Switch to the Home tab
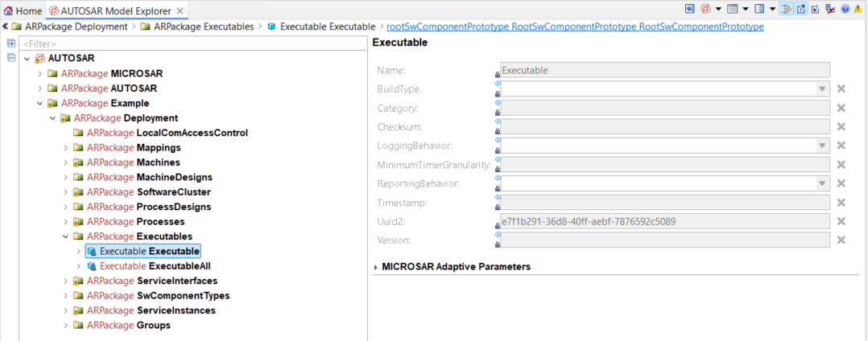 pyautogui.click(x=23, y=10)
